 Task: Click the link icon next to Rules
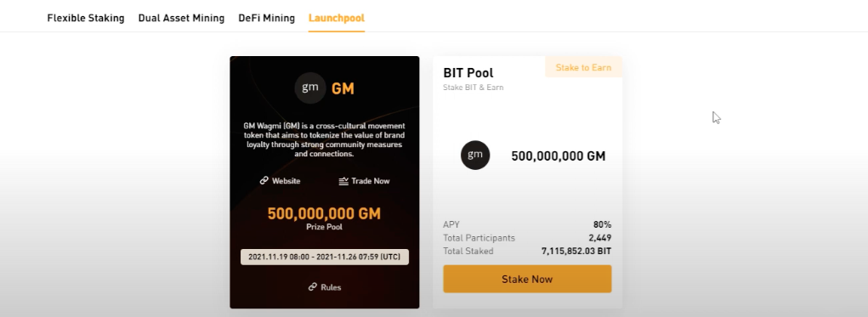click(x=313, y=287)
